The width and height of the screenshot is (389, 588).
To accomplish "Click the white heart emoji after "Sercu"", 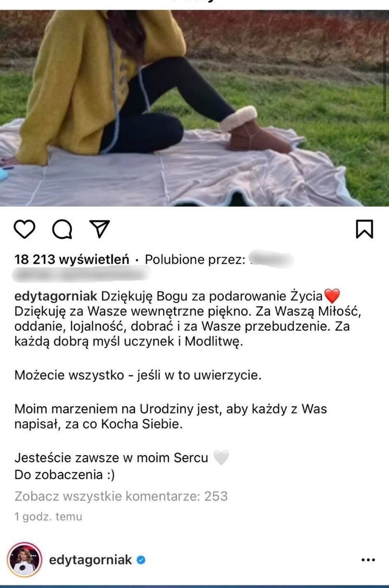I will tap(221, 458).
